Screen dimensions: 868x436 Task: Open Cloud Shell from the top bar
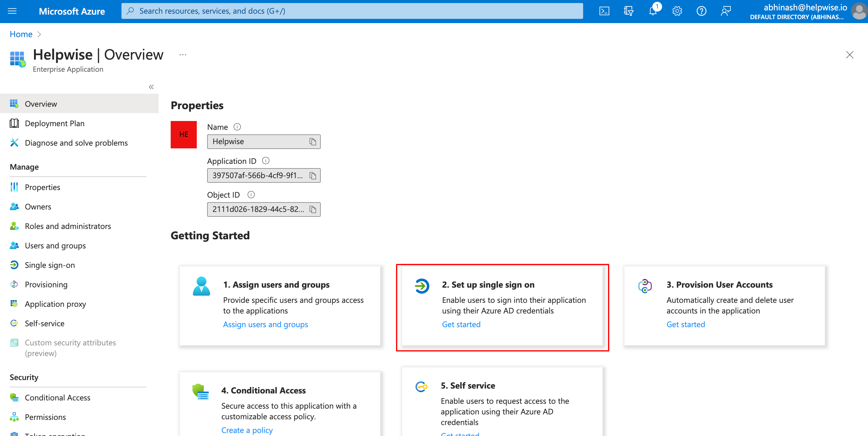pyautogui.click(x=604, y=11)
